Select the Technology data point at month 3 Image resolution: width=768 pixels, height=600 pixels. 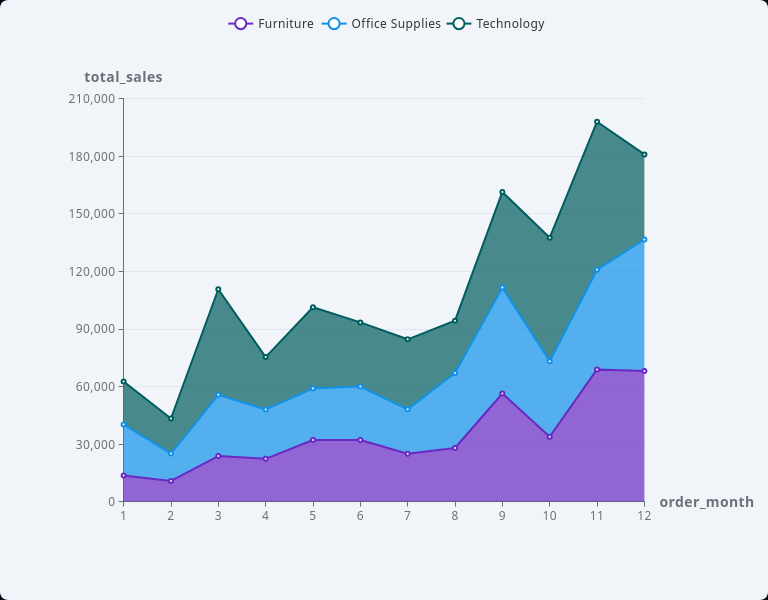[218, 290]
